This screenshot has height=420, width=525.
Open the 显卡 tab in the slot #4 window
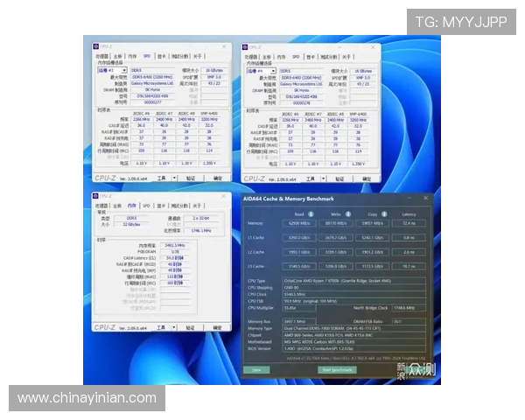pyautogui.click(x=310, y=56)
